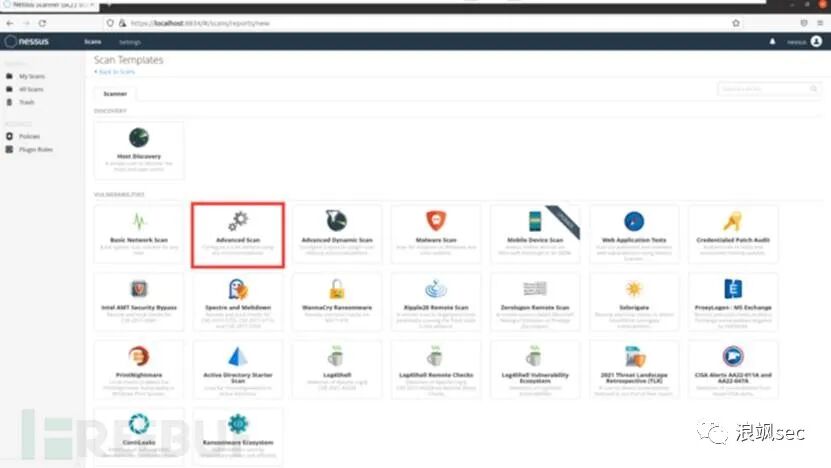Open the Settings top menu
831x468 pixels.
[130, 42]
